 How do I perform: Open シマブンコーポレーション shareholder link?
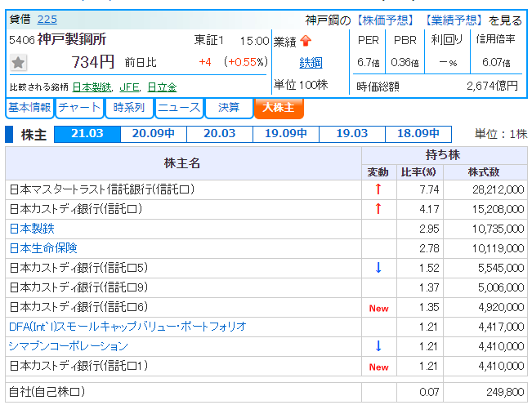[x=69, y=346]
